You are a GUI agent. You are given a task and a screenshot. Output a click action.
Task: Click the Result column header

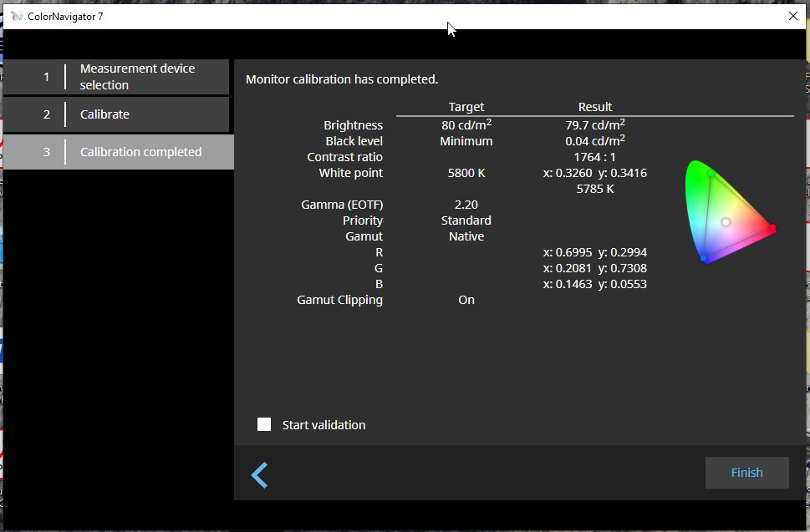coord(595,107)
